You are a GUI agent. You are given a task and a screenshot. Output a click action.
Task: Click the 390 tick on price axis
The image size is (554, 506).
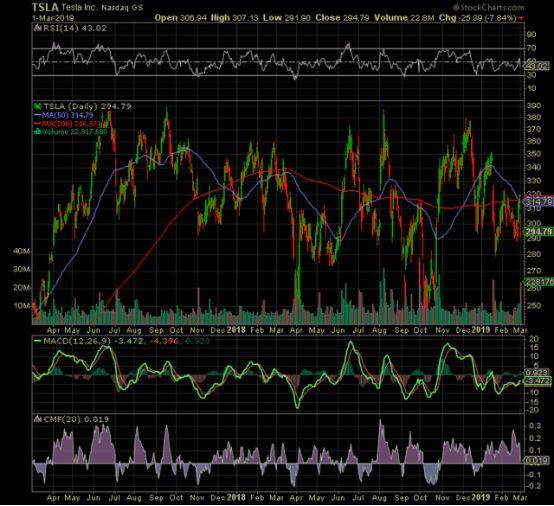point(533,106)
